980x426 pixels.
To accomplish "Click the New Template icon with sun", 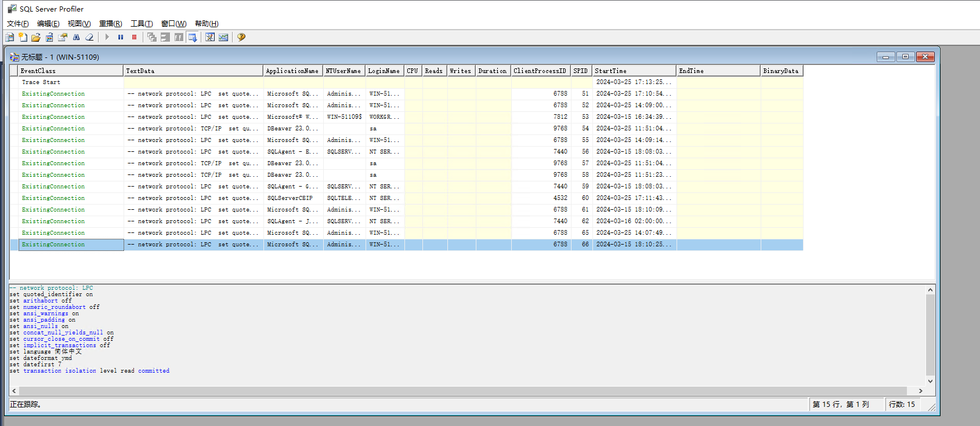I will point(23,37).
